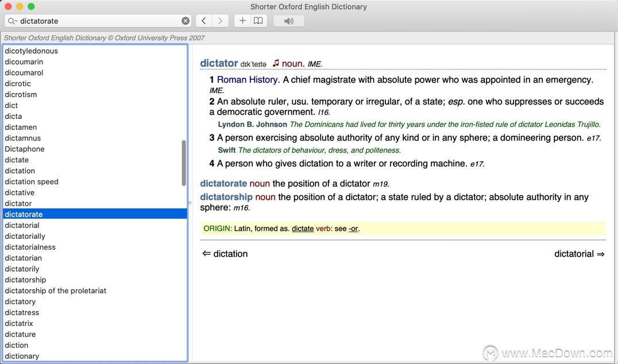618x364 pixels.
Task: Select 'dicrotism' in the word list
Action: (x=95, y=95)
